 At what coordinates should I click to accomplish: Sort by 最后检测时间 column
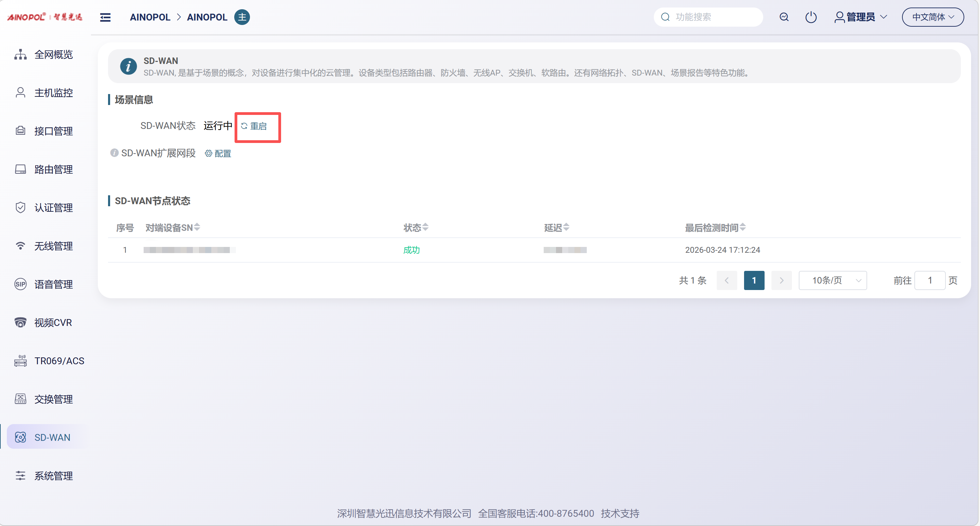pyautogui.click(x=743, y=227)
